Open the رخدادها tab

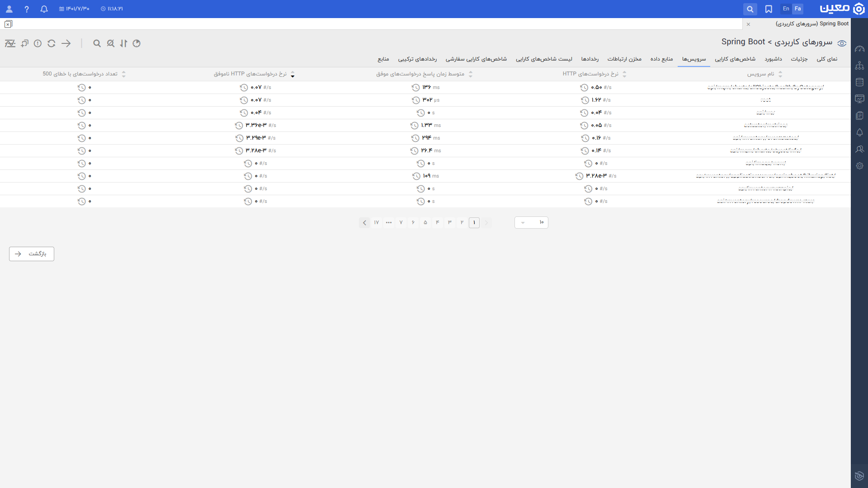pos(590,59)
